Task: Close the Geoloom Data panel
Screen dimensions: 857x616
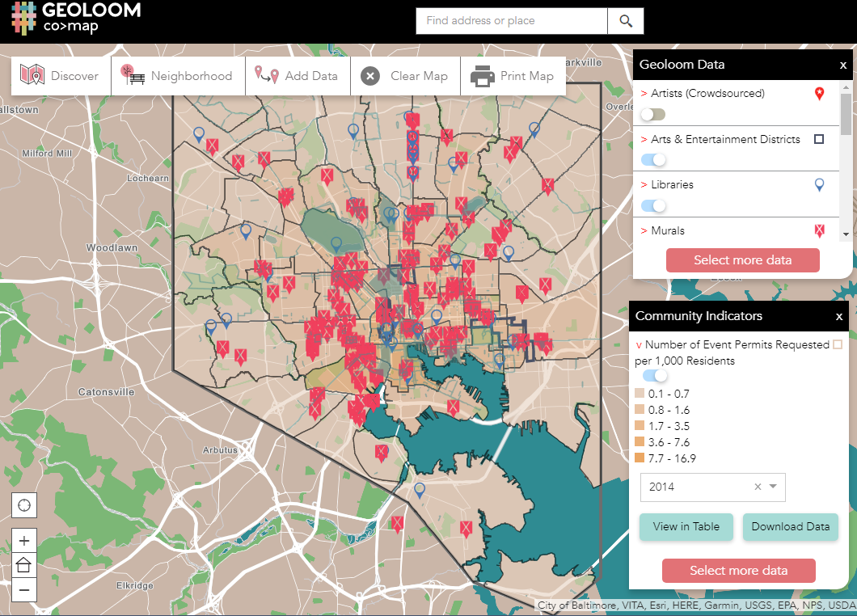Action: (842, 64)
